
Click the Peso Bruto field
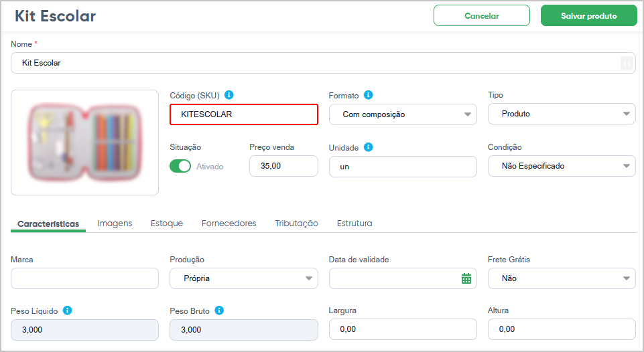(x=243, y=330)
